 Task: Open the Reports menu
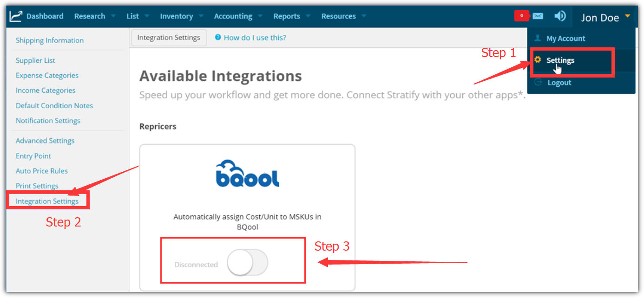(287, 16)
